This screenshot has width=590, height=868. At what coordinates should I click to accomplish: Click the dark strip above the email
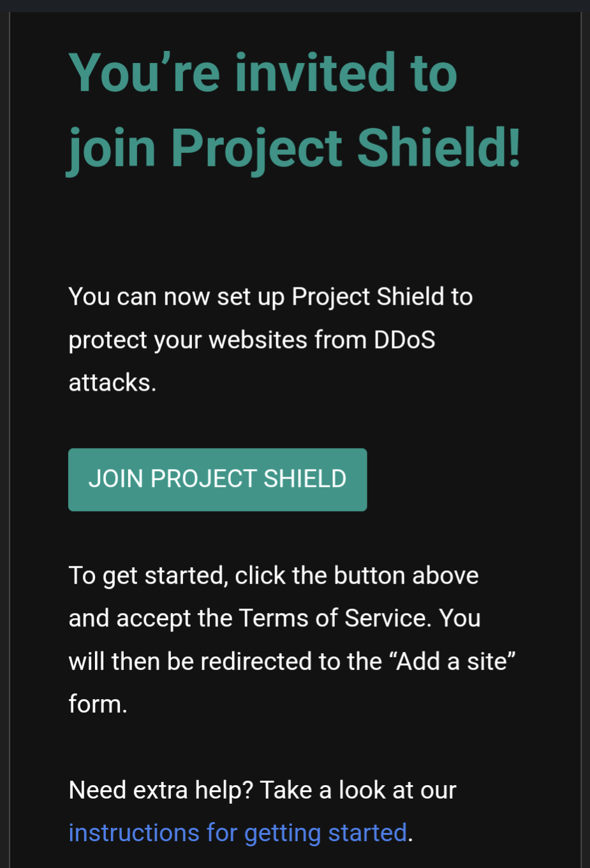[x=295, y=5]
